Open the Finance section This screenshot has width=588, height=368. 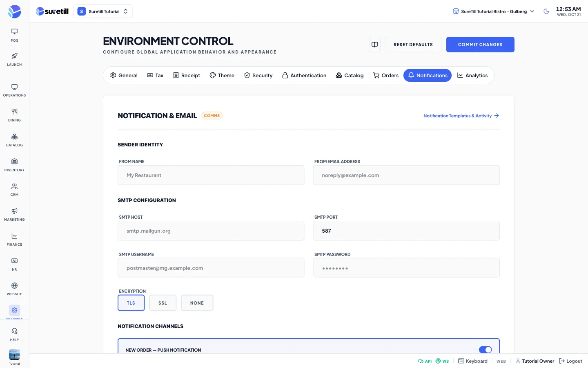[14, 240]
